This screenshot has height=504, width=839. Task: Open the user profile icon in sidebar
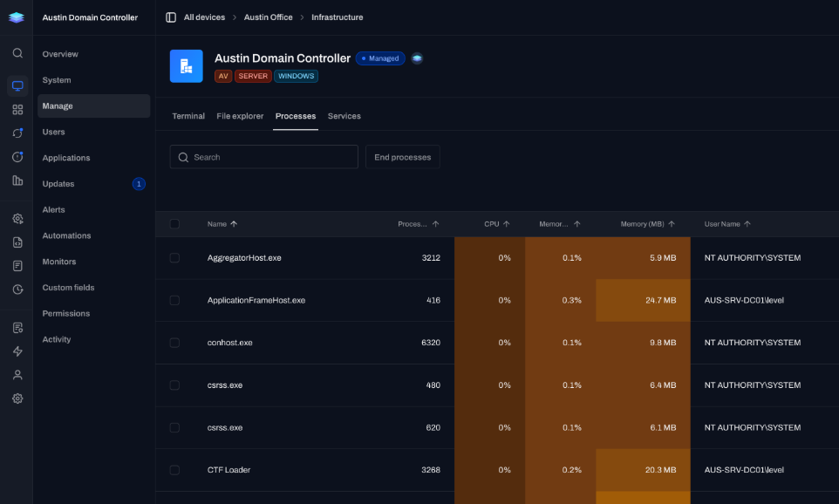tap(17, 375)
